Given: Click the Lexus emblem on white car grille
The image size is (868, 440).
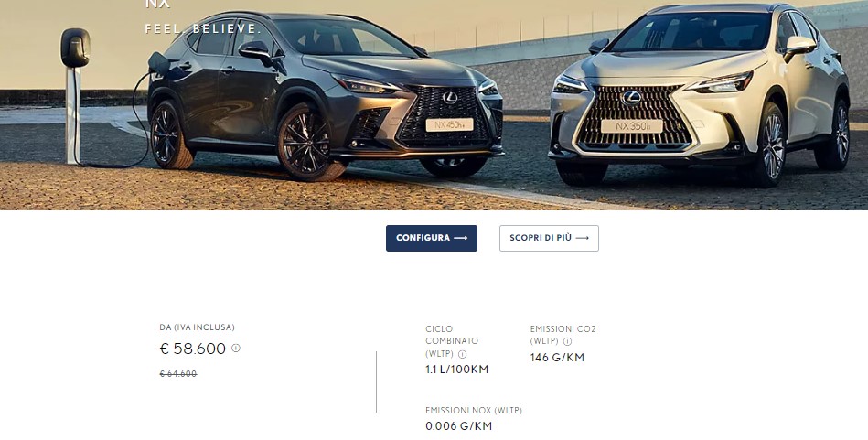Looking at the screenshot, I should click(x=630, y=98).
